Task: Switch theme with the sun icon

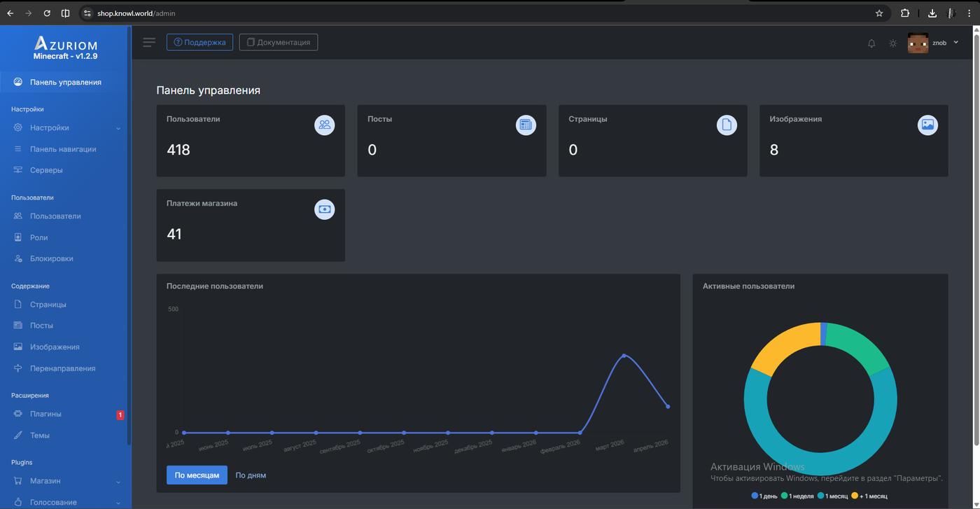Action: tap(892, 43)
